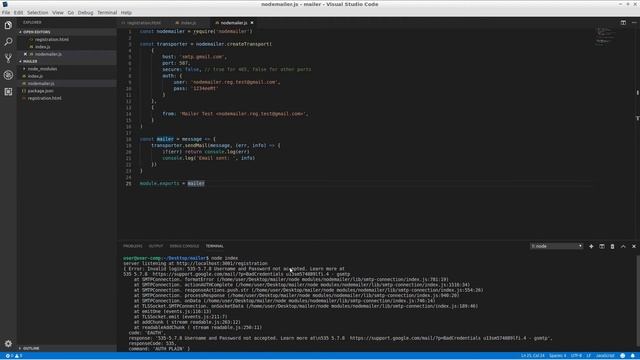The image size is (640, 360).
Task: Switch to registration.html editor tab
Action: [x=143, y=23]
